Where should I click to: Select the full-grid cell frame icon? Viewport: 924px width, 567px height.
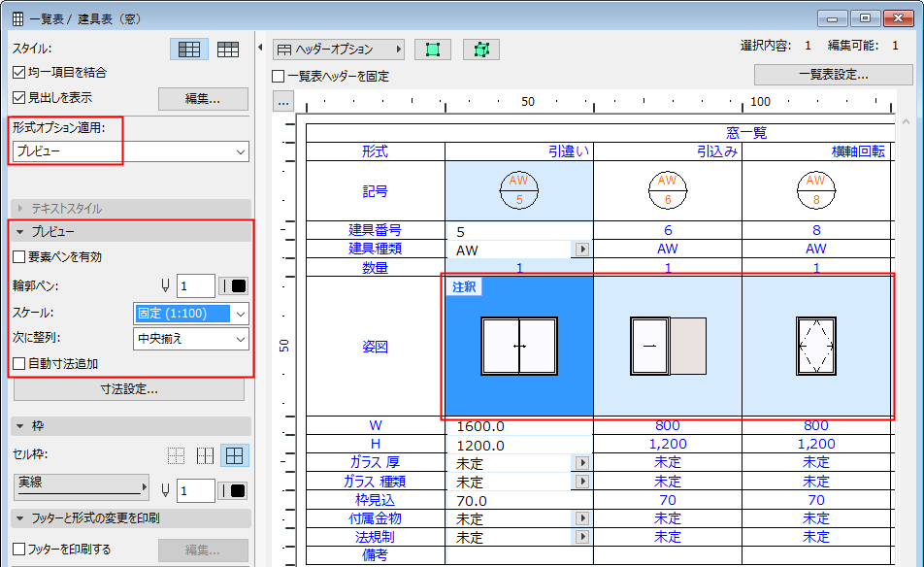235,455
